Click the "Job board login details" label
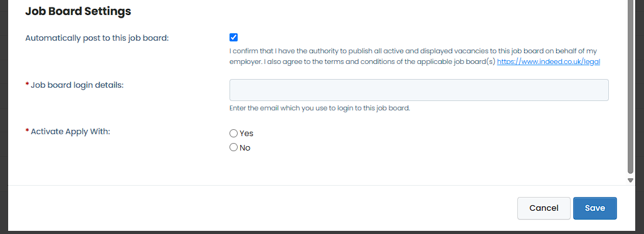The image size is (644, 234). point(77,85)
